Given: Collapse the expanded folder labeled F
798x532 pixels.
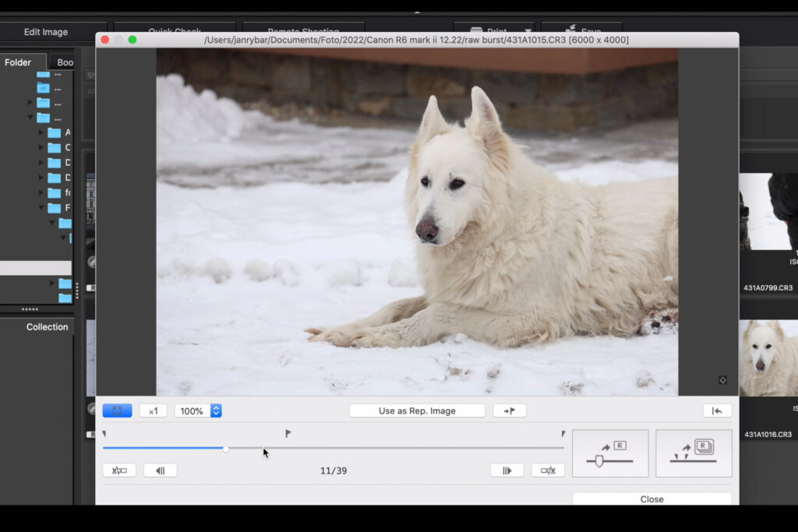Looking at the screenshot, I should (x=42, y=208).
